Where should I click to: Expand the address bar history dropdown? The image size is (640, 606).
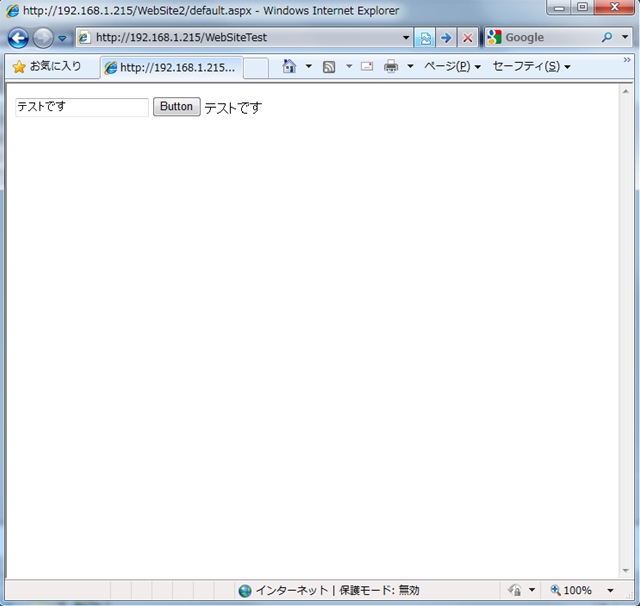(406, 38)
